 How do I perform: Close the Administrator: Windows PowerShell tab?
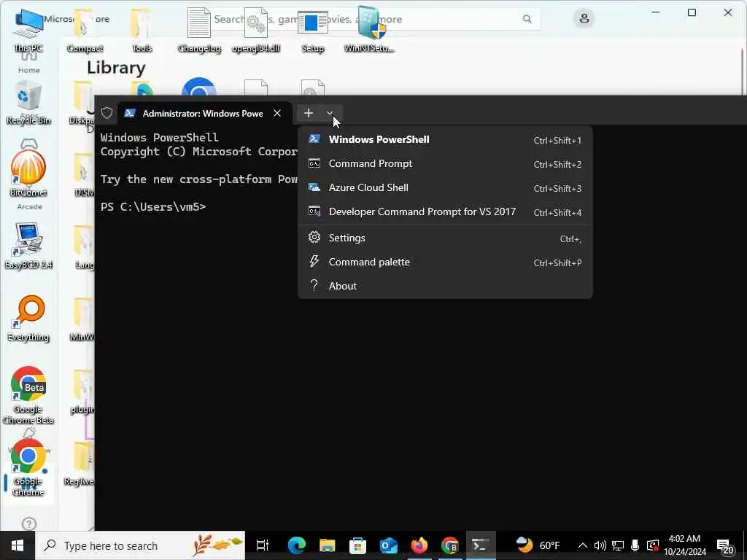pos(277,113)
